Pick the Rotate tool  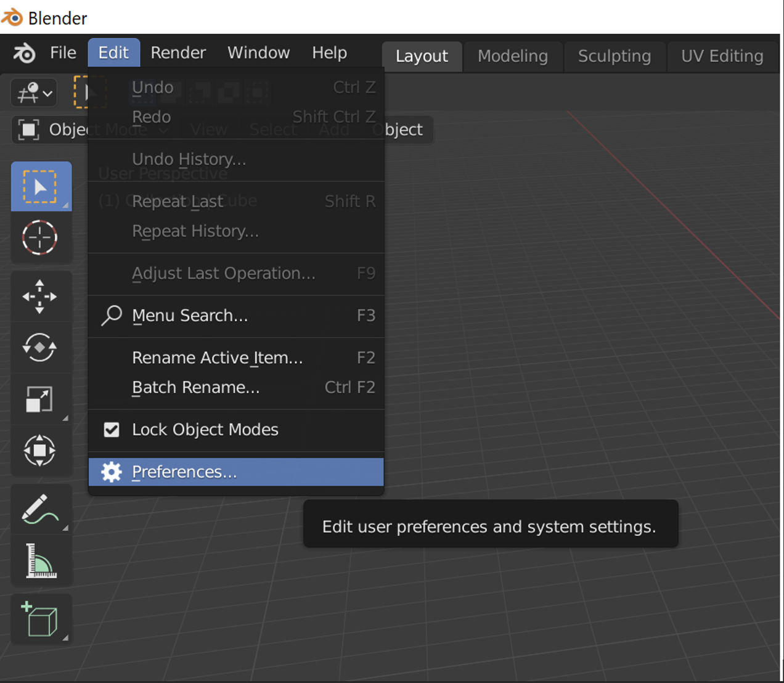point(41,348)
